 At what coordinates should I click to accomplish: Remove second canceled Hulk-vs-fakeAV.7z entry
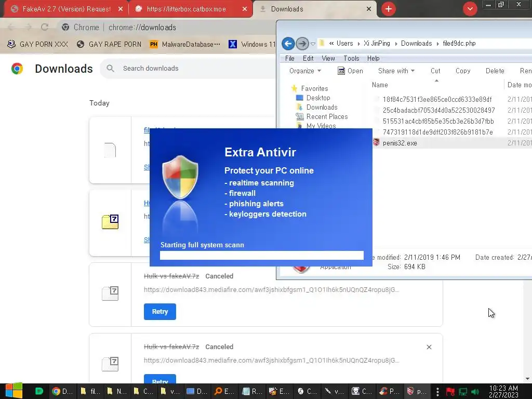429,347
